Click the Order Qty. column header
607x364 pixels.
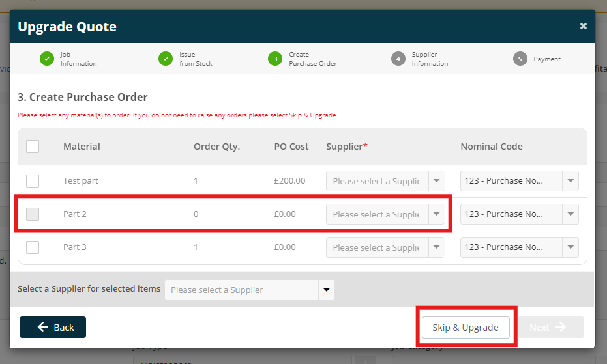pyautogui.click(x=216, y=147)
